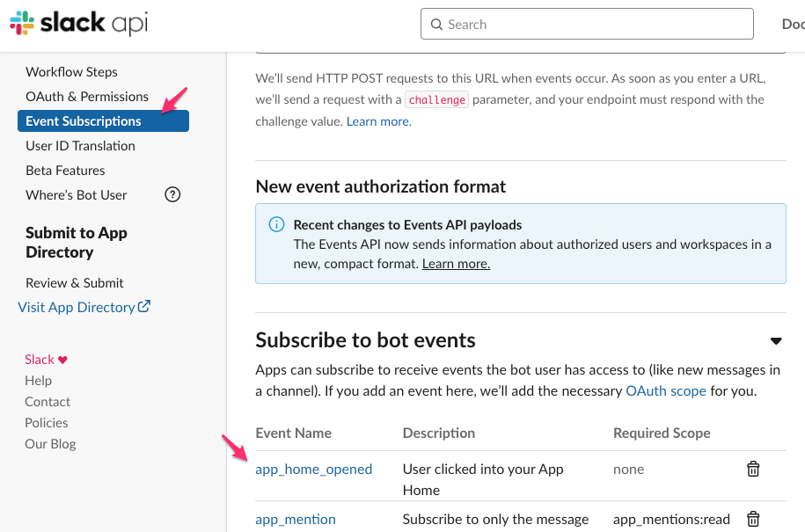This screenshot has width=805, height=532.
Task: Click Learn more about the challenge parameter
Action: 378,120
